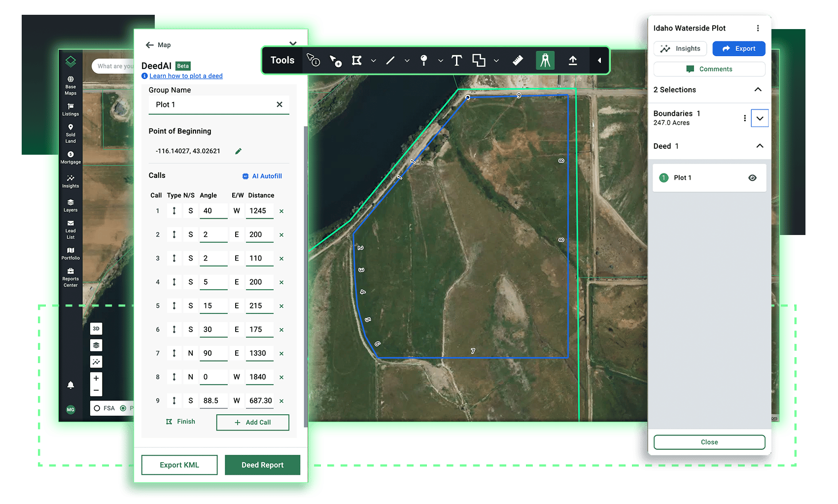Screen dimensions: 838x504
Task: Collapse the DeedAI panel chevron
Action: click(x=293, y=43)
